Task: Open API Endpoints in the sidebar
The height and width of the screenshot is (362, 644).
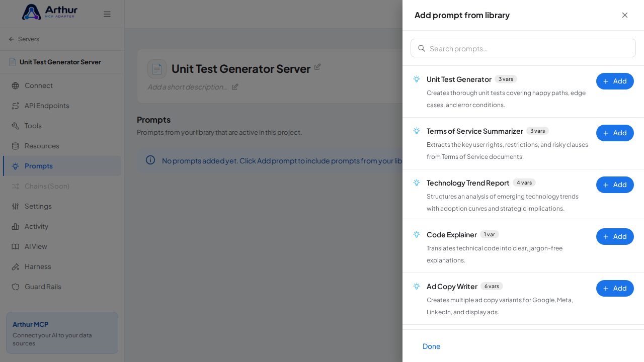Action: pos(62,106)
